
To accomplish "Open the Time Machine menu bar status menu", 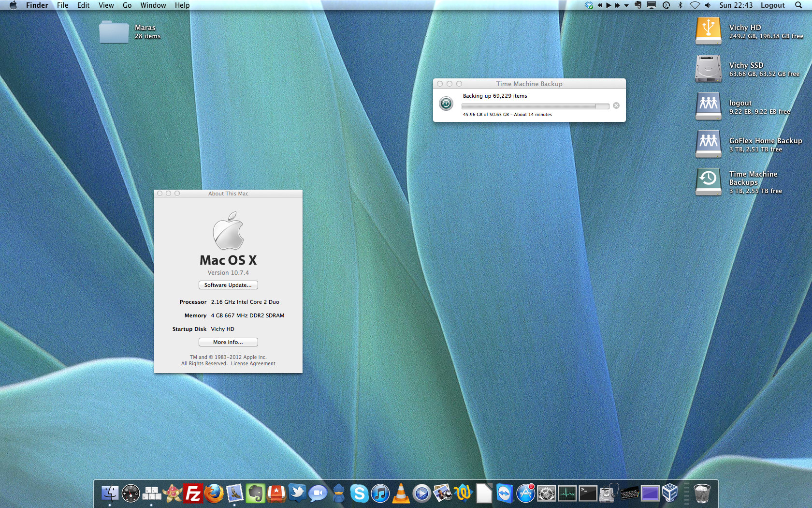I will [666, 5].
